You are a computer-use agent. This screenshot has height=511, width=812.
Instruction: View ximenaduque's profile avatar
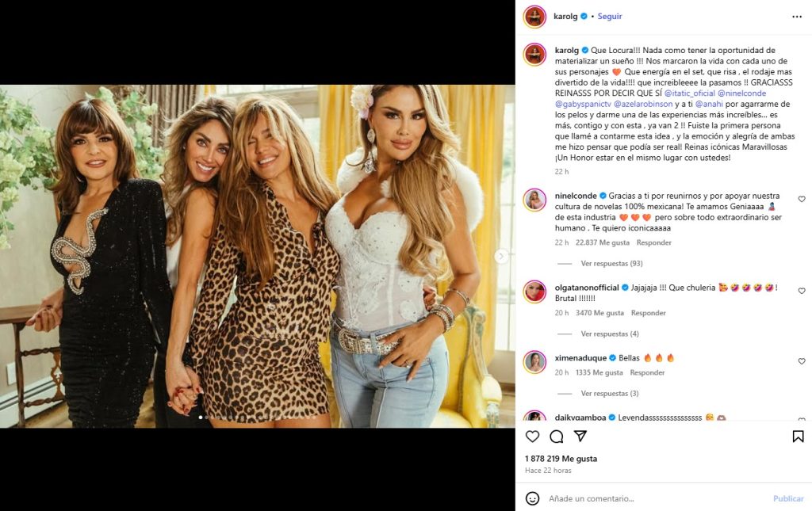(x=534, y=362)
